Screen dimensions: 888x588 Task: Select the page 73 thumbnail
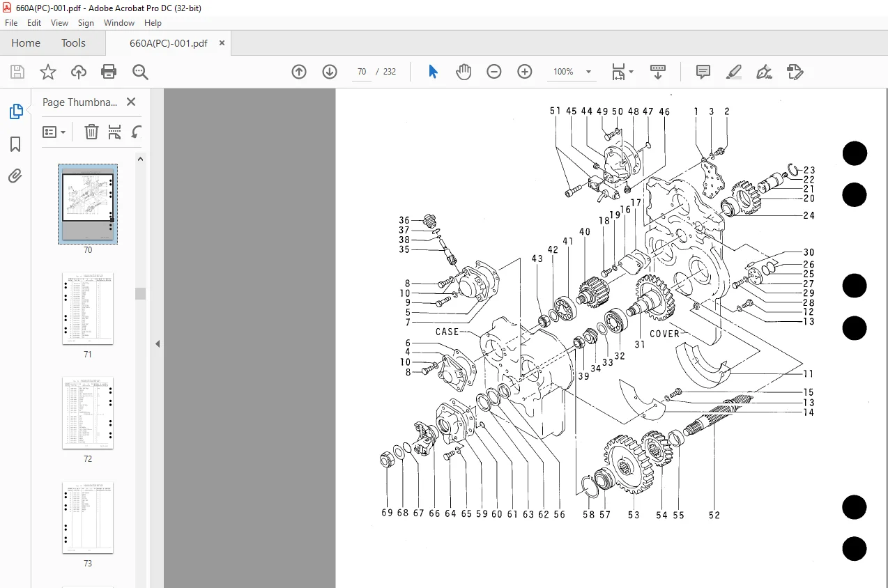(88, 518)
